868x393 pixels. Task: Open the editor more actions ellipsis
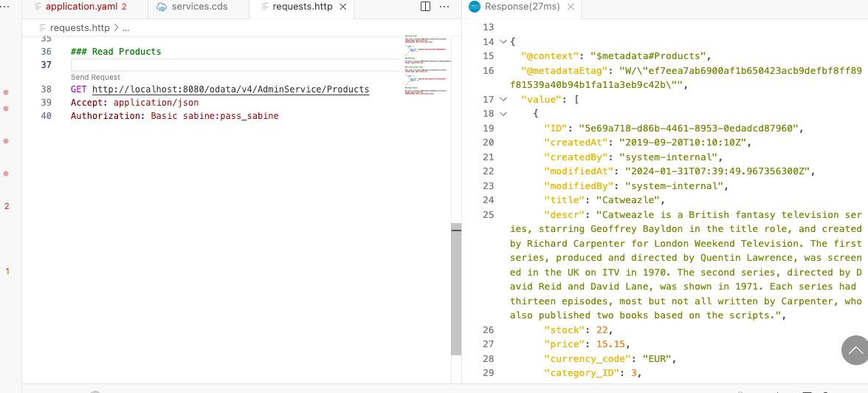tap(444, 7)
